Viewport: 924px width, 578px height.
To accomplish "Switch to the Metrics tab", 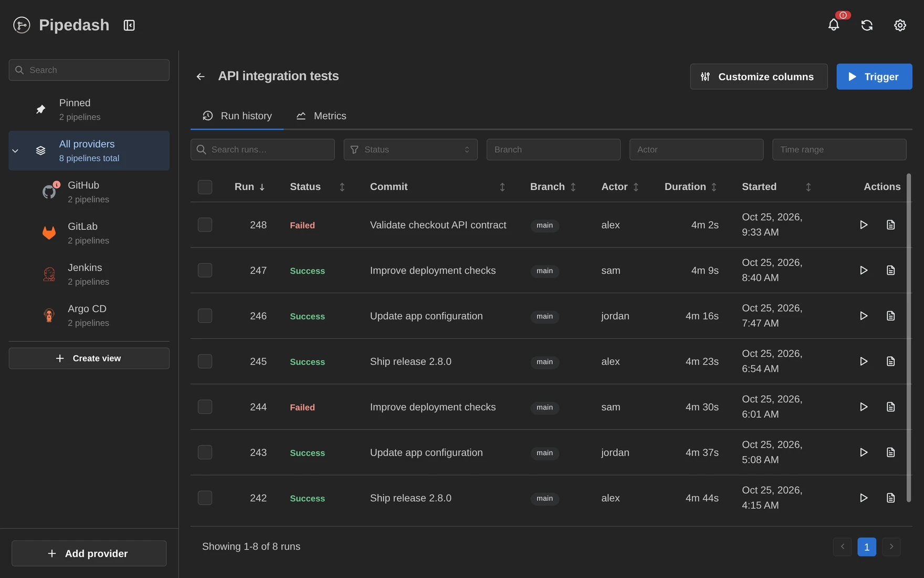I will 321,116.
